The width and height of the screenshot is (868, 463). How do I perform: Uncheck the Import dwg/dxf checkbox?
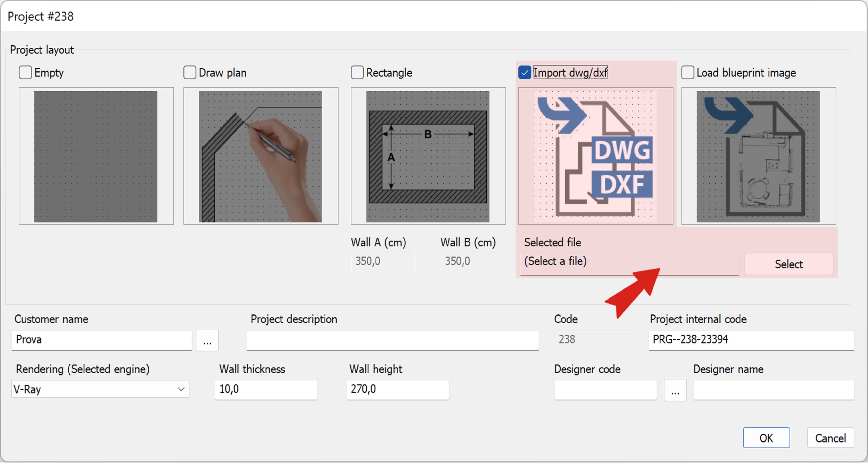(525, 73)
